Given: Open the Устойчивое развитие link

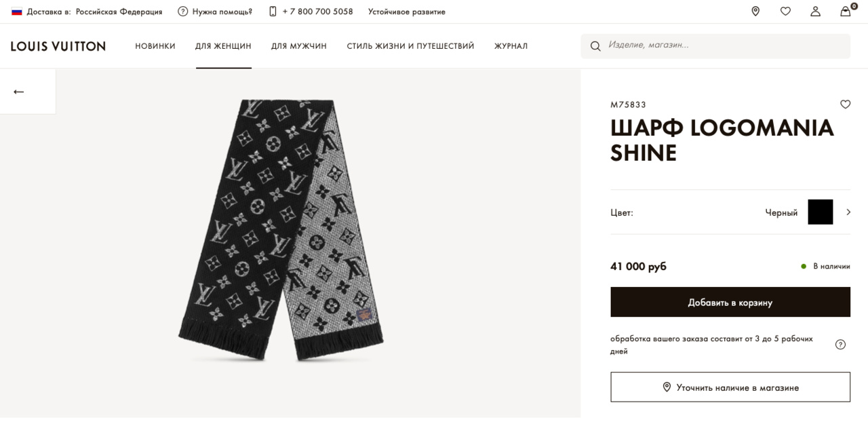Looking at the screenshot, I should pyautogui.click(x=407, y=12).
